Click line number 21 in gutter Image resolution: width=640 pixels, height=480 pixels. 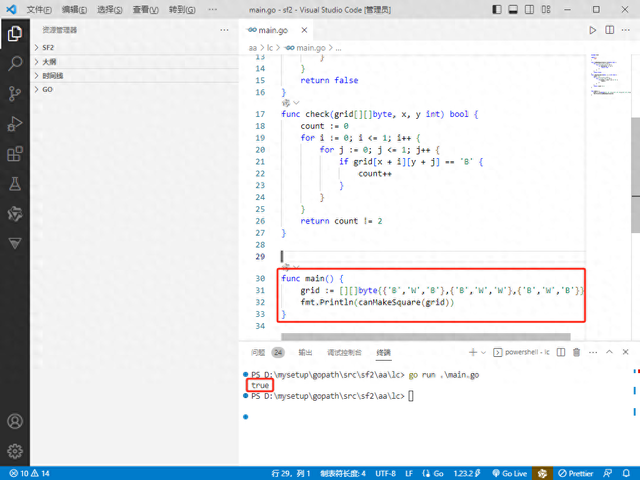(260, 162)
